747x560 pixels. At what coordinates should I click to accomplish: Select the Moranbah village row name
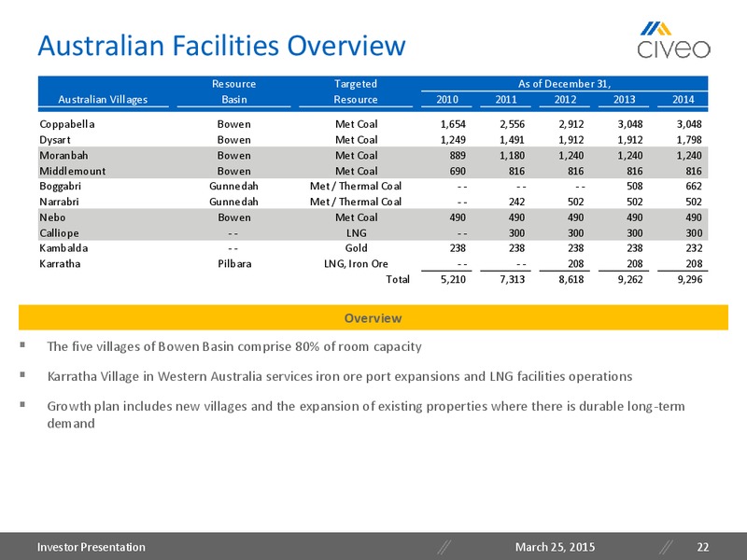click(x=63, y=155)
